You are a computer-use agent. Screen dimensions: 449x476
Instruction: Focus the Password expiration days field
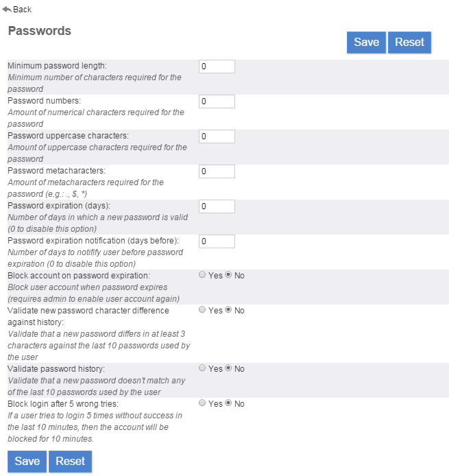coord(217,206)
